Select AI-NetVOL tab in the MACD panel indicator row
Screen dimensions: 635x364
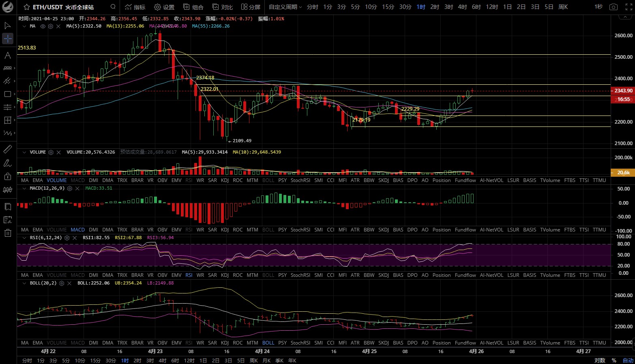point(491,230)
